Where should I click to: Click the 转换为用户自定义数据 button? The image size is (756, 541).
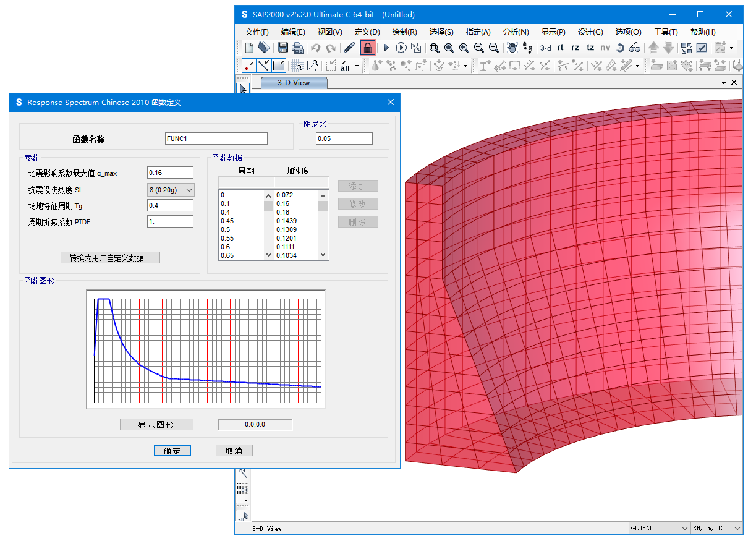click(110, 258)
